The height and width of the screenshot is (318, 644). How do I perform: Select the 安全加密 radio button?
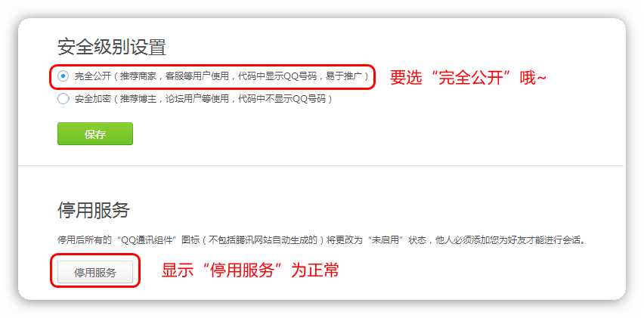[x=63, y=99]
